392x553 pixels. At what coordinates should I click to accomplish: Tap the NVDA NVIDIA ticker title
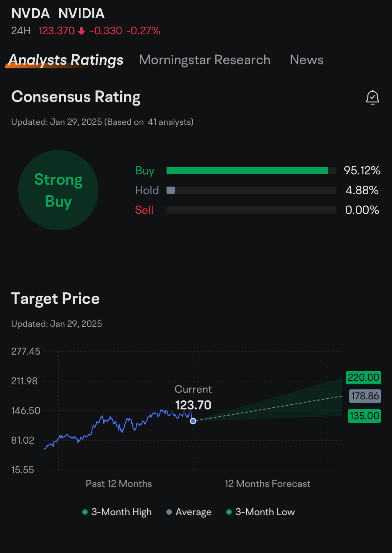pyautogui.click(x=58, y=14)
